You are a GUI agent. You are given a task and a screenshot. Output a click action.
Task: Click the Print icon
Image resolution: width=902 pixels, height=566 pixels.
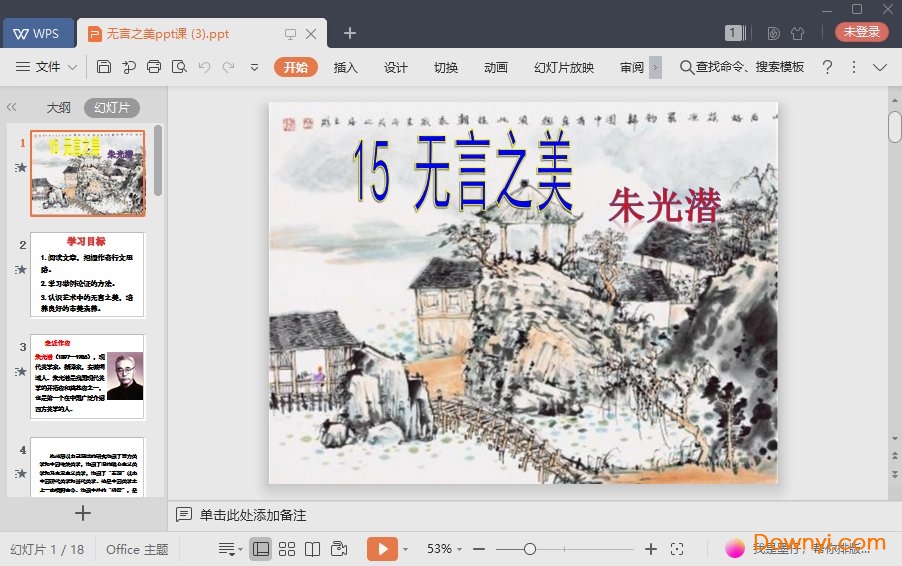[154, 67]
